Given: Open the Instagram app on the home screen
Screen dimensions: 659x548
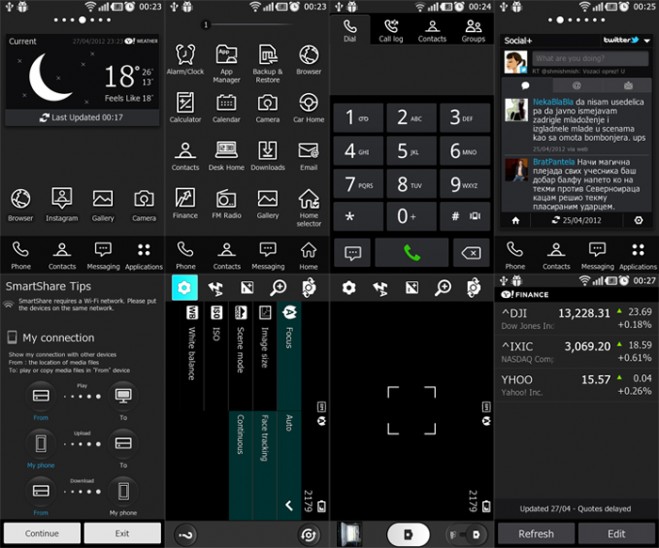Looking at the screenshot, I should tap(62, 205).
